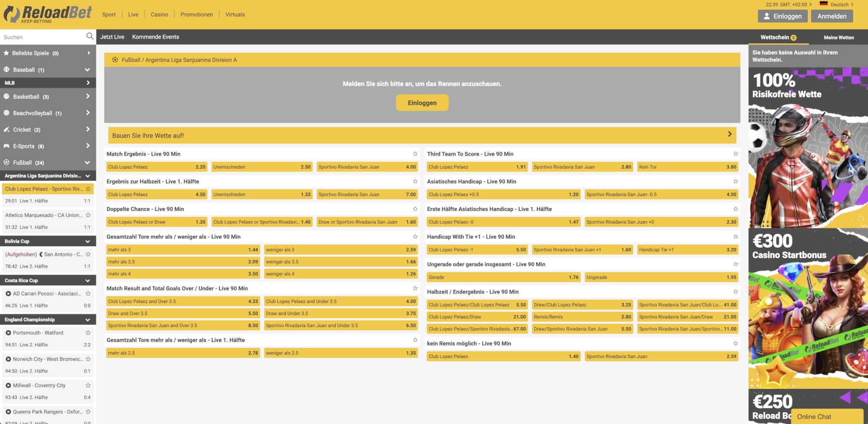Favorite Halbzeit / Endergebnis market star
The width and height of the screenshot is (868, 424).
(735, 292)
